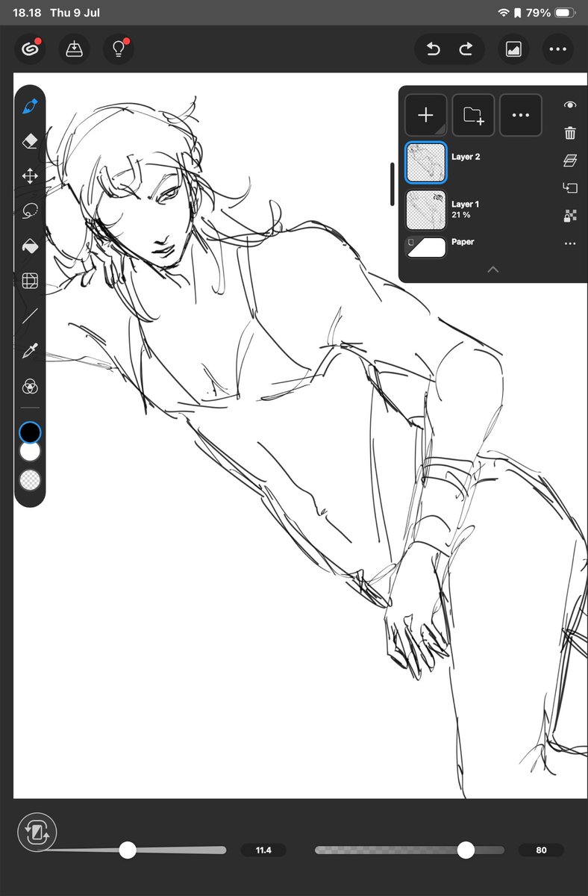The width and height of the screenshot is (588, 896).
Task: Delete the selected layer with trash icon
Action: [570, 134]
